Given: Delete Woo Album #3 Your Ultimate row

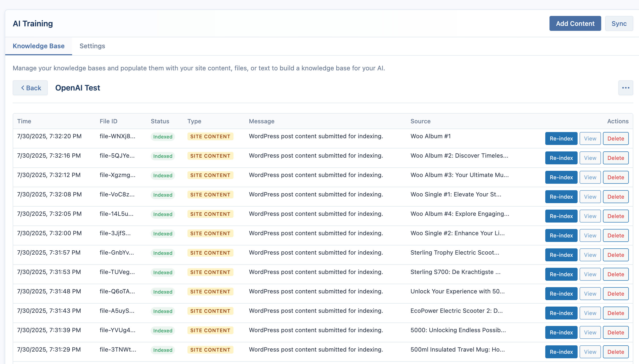Looking at the screenshot, I should point(616,177).
